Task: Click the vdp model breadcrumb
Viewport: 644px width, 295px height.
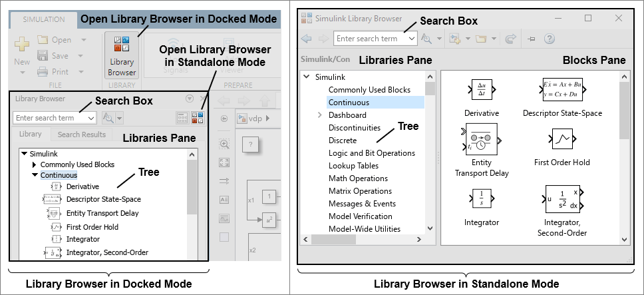Action: (255, 119)
